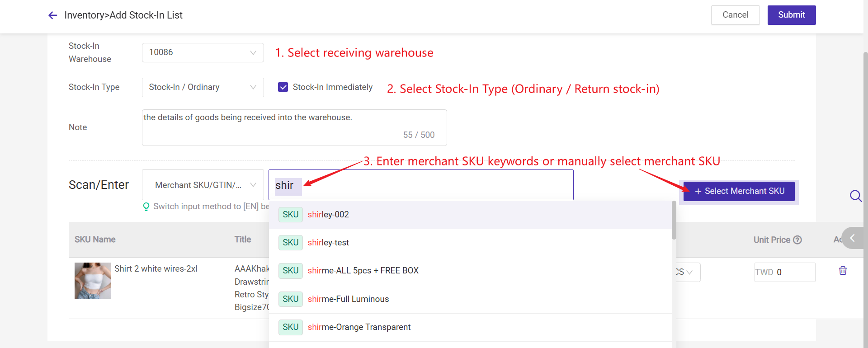868x348 pixels.
Task: Click the lightbulb input method hint icon
Action: [146, 207]
